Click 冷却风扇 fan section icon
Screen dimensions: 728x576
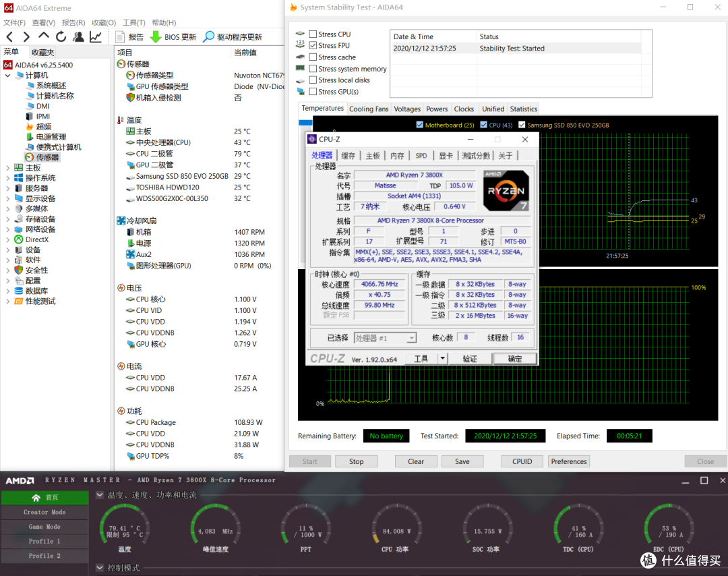coord(121,221)
